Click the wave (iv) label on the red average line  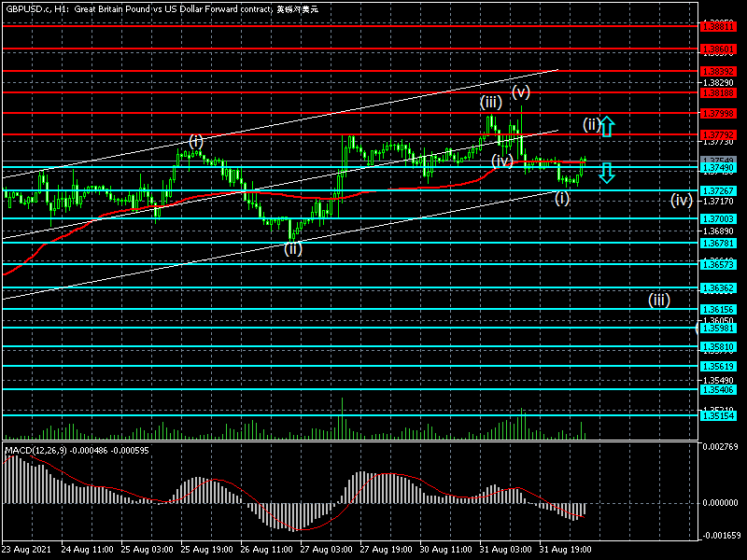pyautogui.click(x=502, y=161)
